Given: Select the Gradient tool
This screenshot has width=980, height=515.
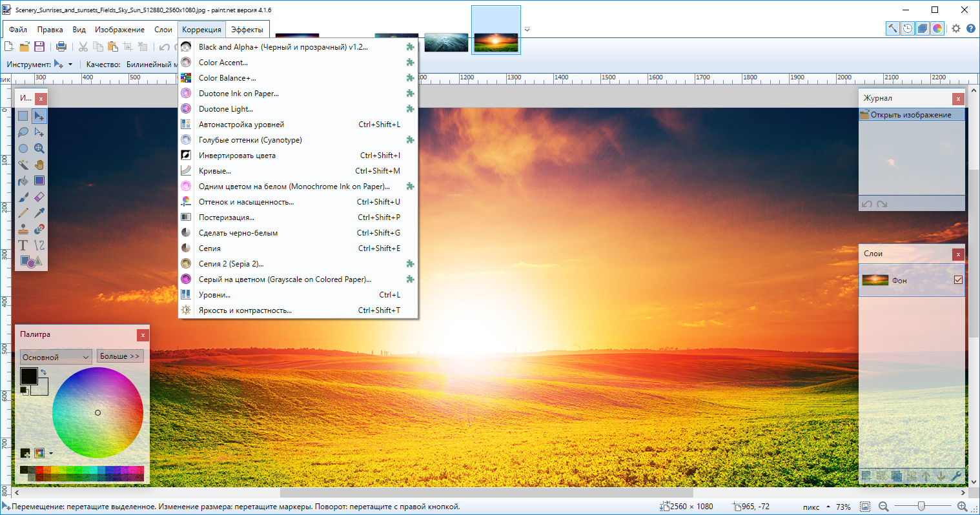Looking at the screenshot, I should pos(39,181).
